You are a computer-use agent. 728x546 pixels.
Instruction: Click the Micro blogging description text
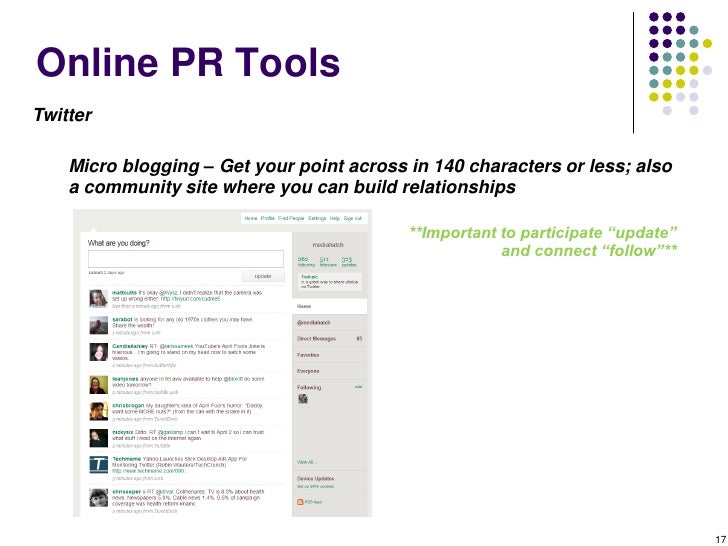(x=370, y=176)
